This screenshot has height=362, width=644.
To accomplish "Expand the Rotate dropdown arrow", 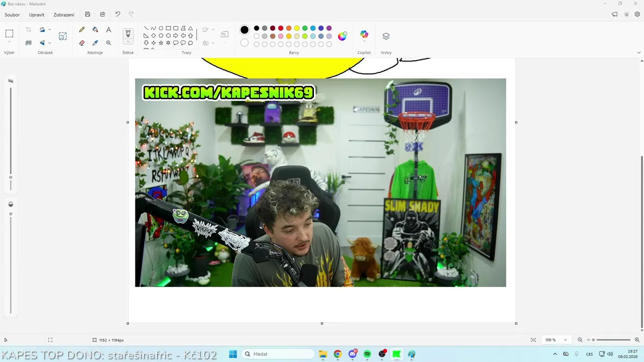I will (x=49, y=30).
